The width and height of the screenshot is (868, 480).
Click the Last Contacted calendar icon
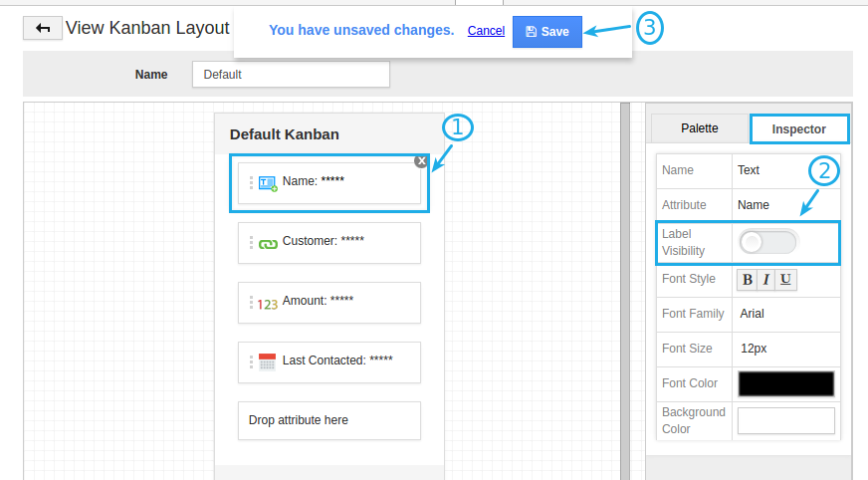[x=268, y=361]
